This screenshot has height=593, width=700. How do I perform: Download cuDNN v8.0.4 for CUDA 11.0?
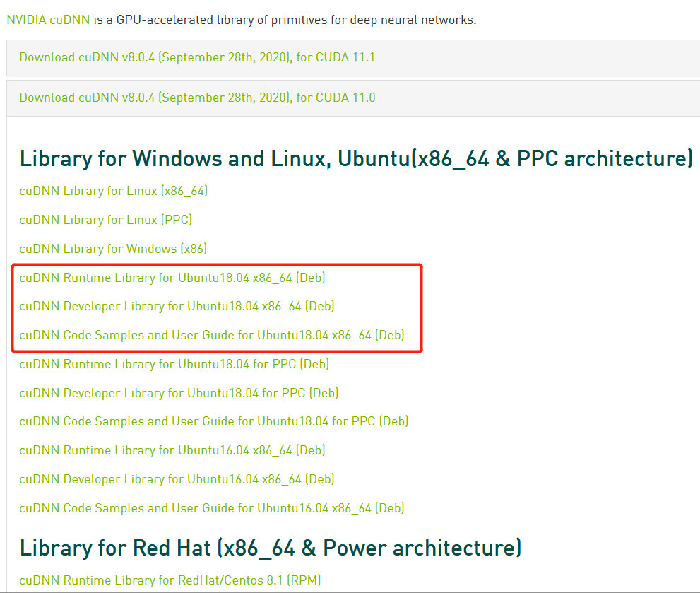pyautogui.click(x=198, y=98)
